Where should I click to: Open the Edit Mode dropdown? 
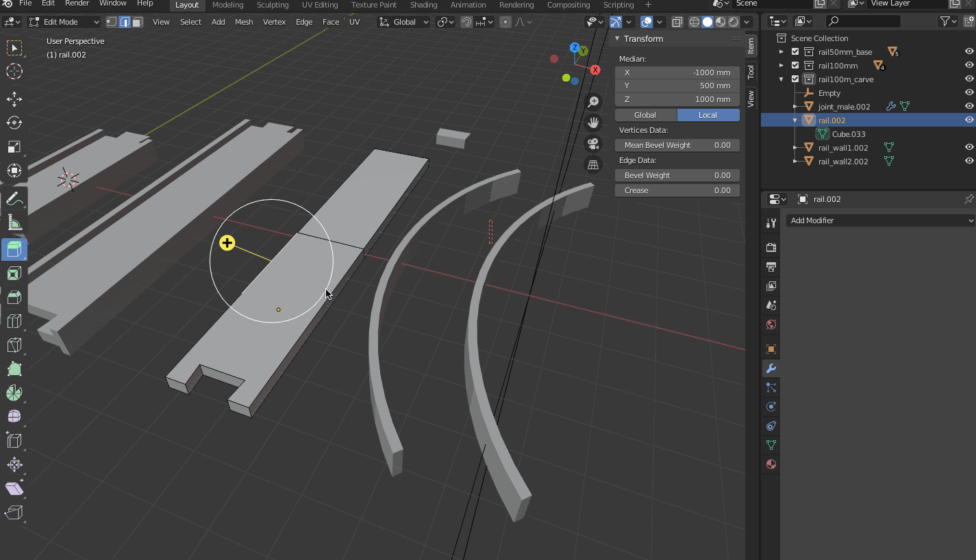click(64, 22)
